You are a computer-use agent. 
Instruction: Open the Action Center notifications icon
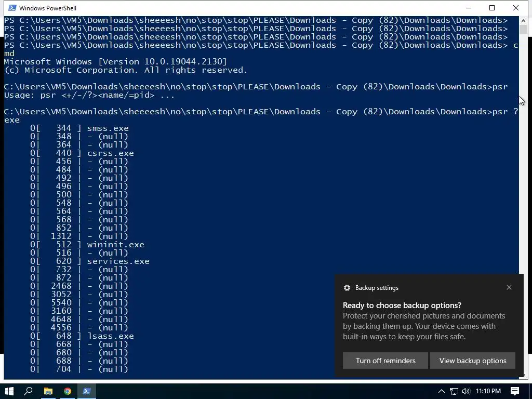(x=515, y=391)
